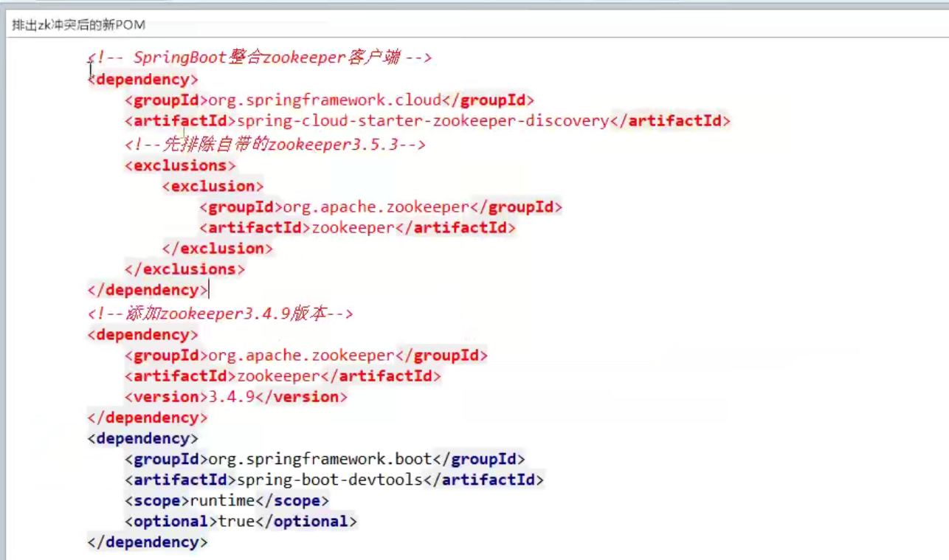The height and width of the screenshot is (560, 949).
Task: Click groupId line 'org.springframework.cloud'
Action: 329,100
